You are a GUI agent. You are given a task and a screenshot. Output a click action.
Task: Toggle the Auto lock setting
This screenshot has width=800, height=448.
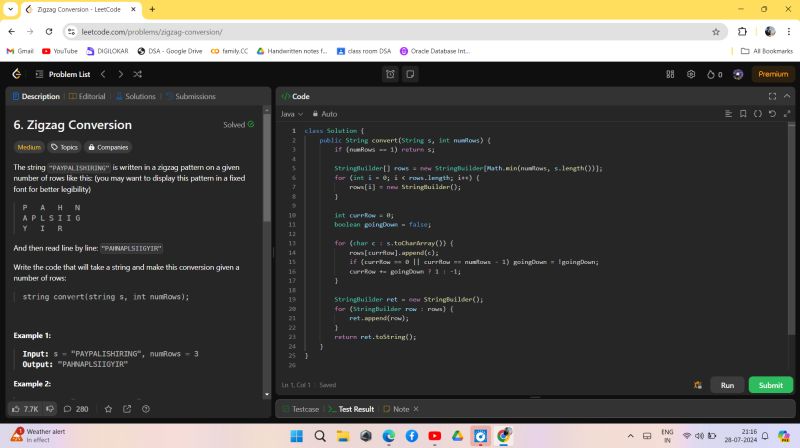[324, 114]
